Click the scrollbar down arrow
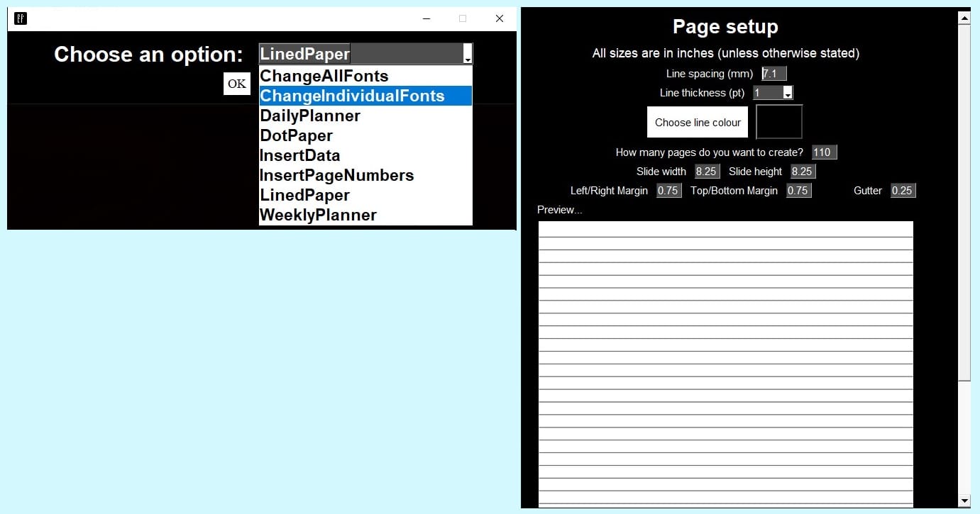980x514 pixels. [964, 501]
